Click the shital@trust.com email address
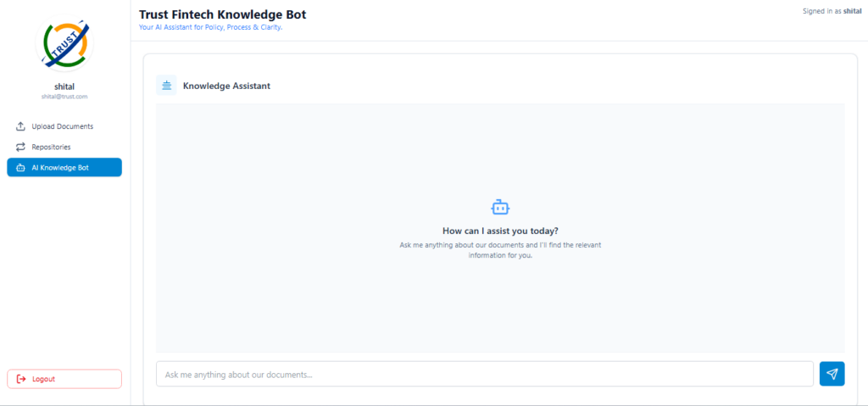Viewport: 868px width, 406px height. click(x=64, y=97)
